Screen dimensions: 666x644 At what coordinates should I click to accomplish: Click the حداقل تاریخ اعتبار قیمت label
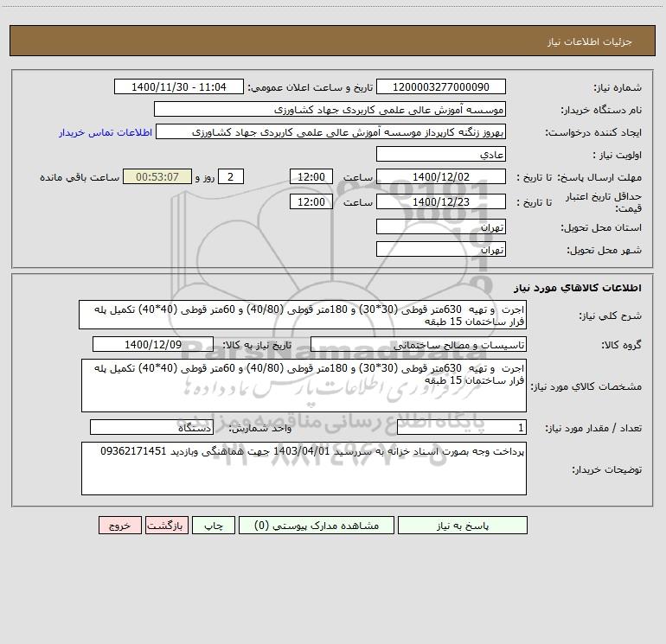click(x=604, y=202)
